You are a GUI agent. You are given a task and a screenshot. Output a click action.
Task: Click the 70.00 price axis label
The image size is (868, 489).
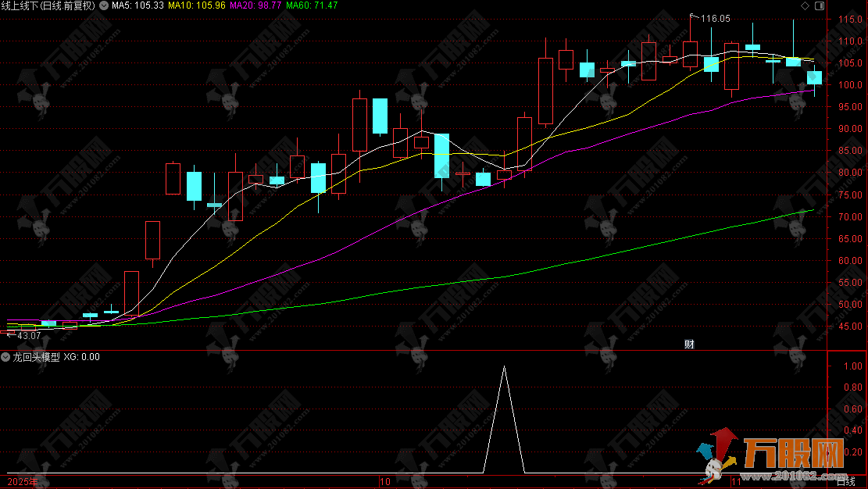[850, 216]
